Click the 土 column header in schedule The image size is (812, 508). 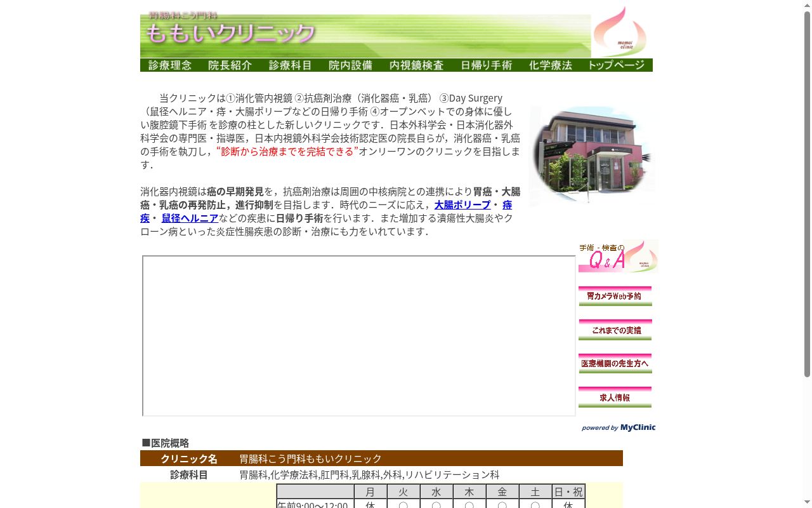(535, 491)
